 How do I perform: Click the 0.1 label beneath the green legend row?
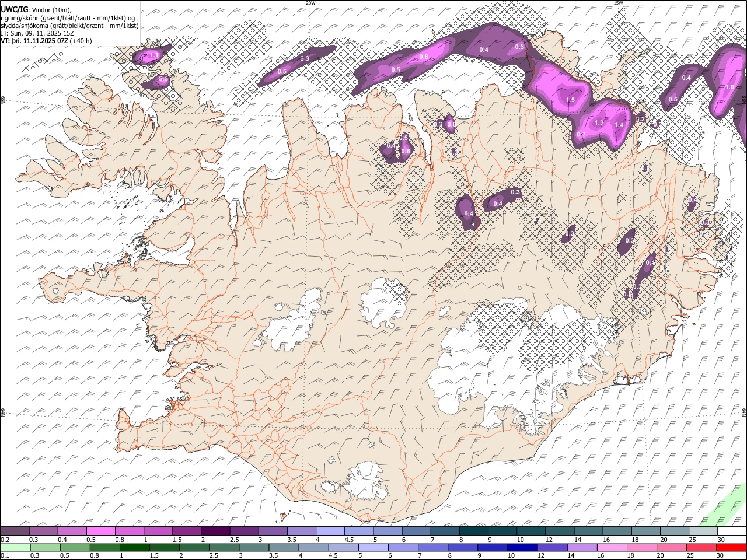coord(5,555)
